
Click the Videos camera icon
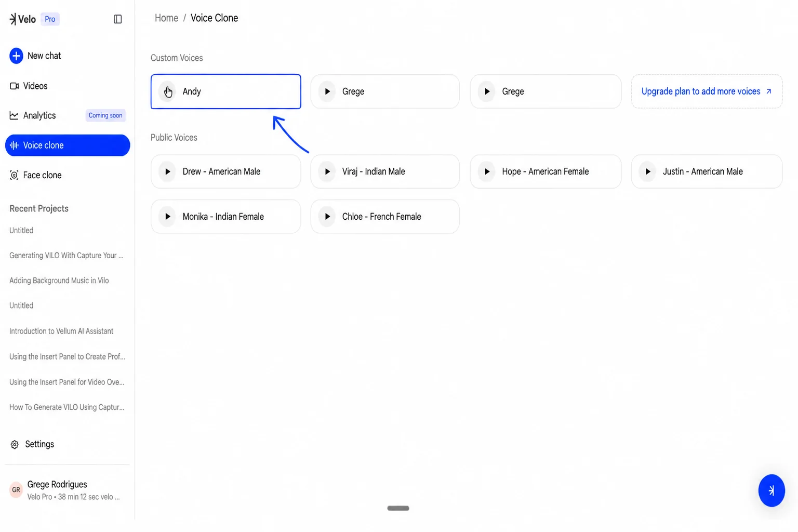tap(14, 86)
